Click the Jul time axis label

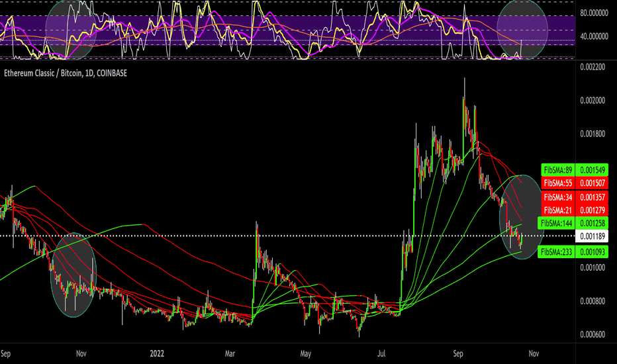pos(381,353)
